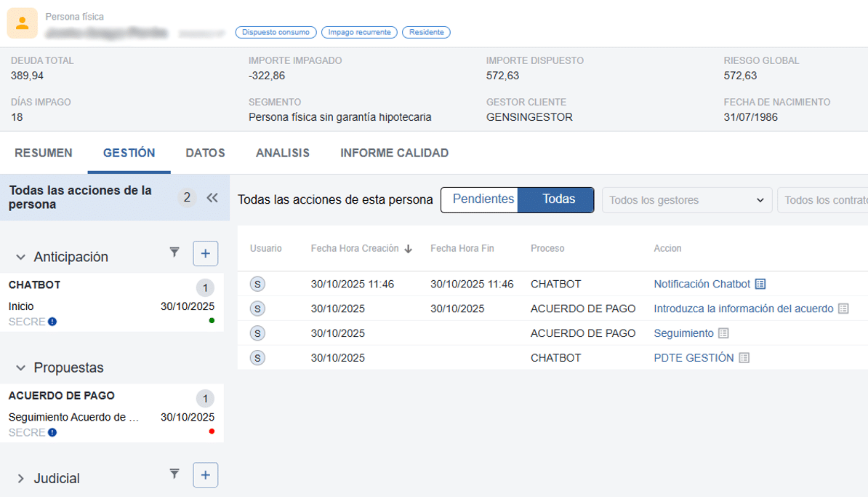
Task: Click the filter icon beside Judicial
Action: click(x=174, y=474)
